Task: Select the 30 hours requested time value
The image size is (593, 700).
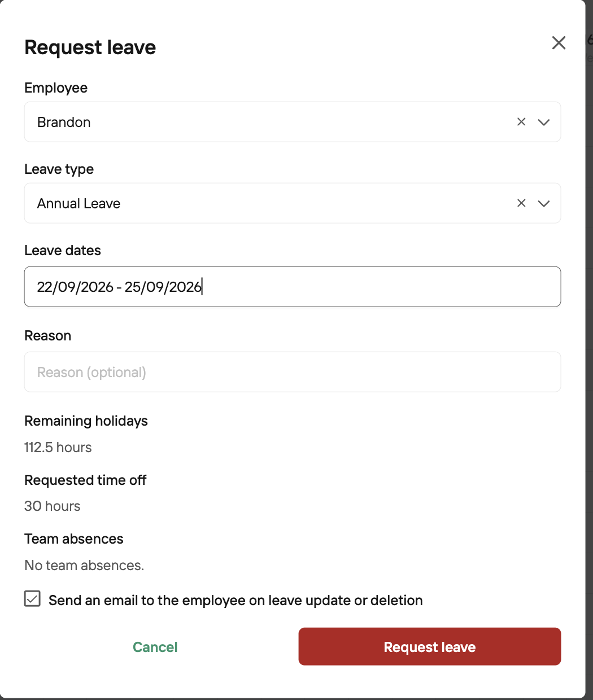Action: [53, 506]
